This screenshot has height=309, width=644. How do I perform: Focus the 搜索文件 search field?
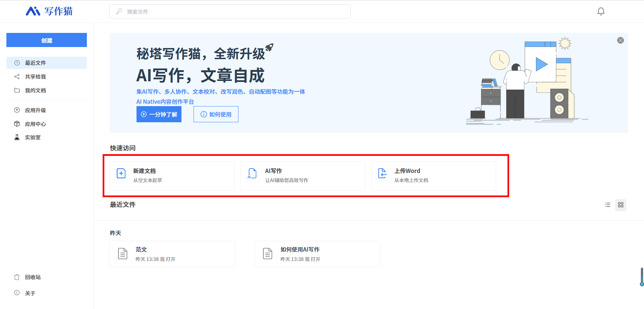[230, 11]
